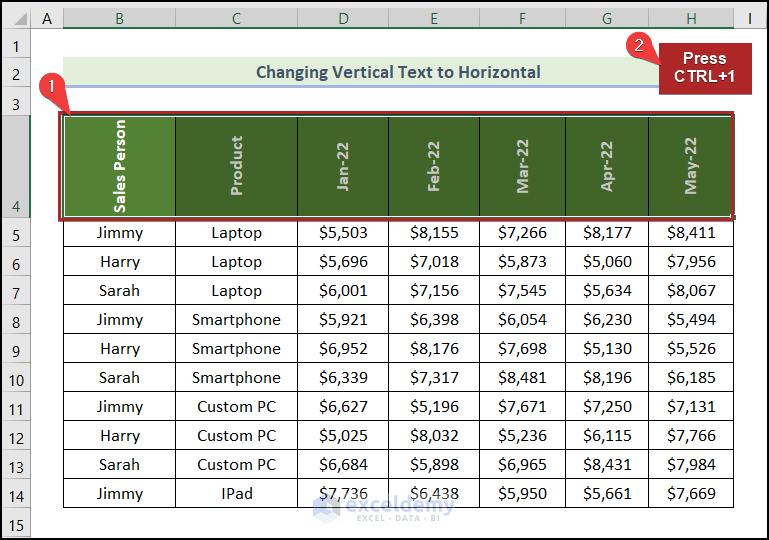Click cell with value $5,950
The image size is (769, 540).
[x=522, y=493]
